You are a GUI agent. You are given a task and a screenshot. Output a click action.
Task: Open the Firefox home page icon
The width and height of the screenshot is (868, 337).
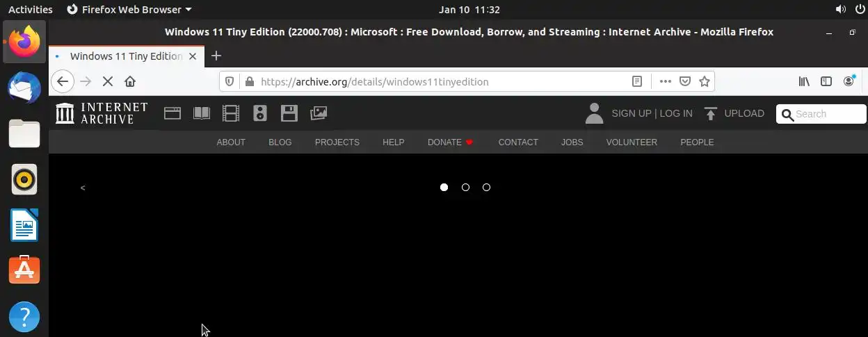[x=130, y=81]
